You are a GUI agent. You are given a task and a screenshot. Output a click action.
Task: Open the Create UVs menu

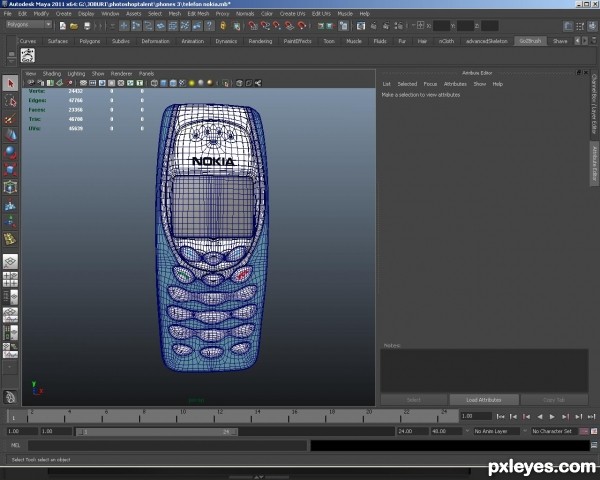point(292,14)
